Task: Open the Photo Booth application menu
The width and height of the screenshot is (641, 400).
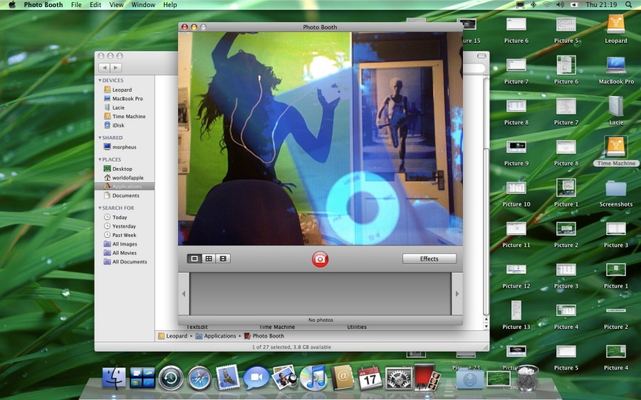Action: point(43,5)
